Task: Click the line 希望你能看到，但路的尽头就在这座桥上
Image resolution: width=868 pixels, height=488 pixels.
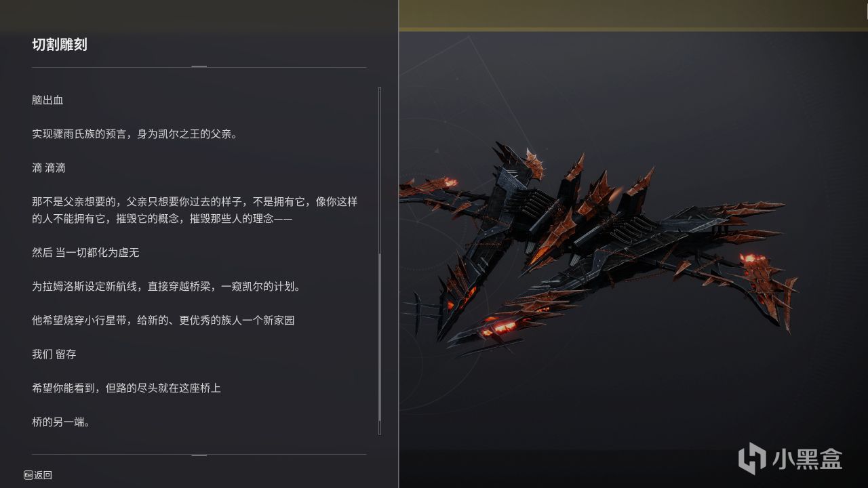Action: pyautogui.click(x=126, y=388)
